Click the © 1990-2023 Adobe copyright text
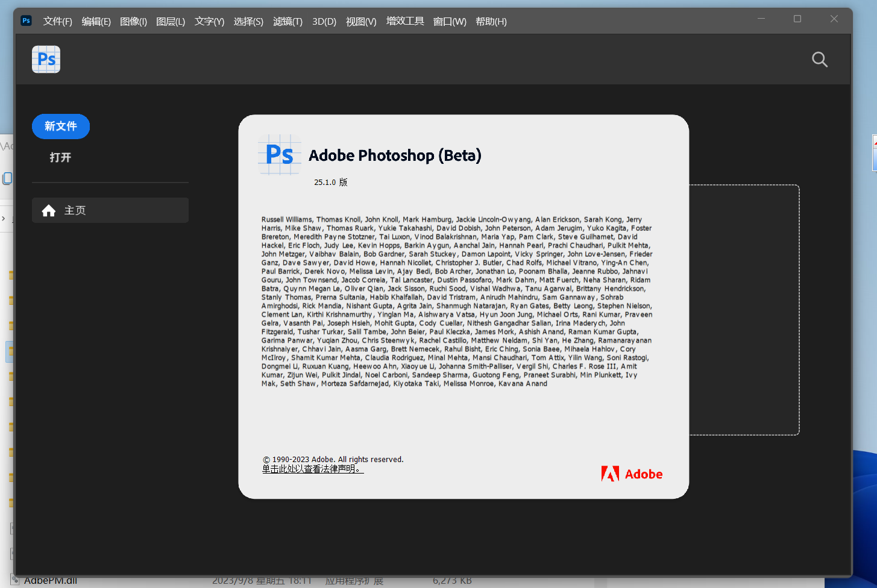The width and height of the screenshot is (877, 588). (x=333, y=459)
